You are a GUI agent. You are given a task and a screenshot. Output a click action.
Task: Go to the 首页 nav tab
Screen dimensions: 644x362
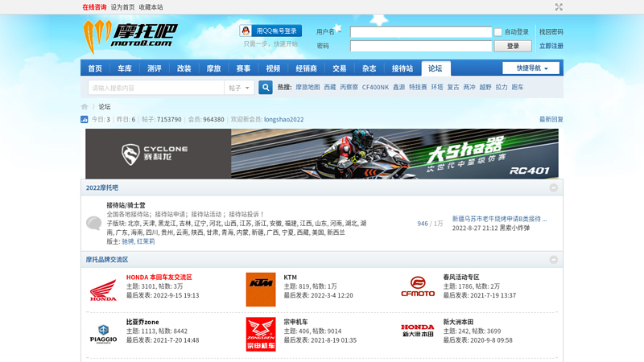(95, 68)
